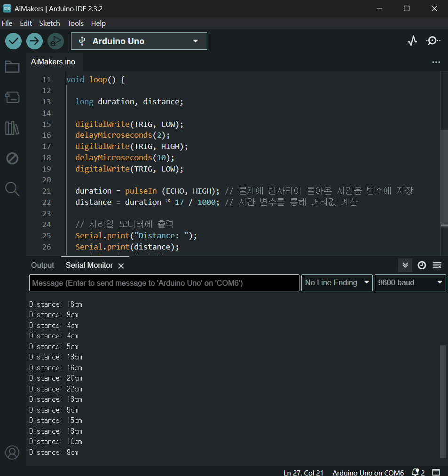Toggle timestamp clock in Serial Monitor
Viewport: 448px width, 476px height.
(x=422, y=265)
